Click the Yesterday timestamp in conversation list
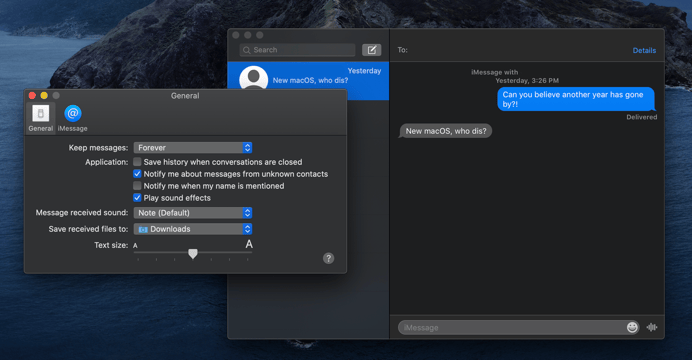 pos(364,71)
